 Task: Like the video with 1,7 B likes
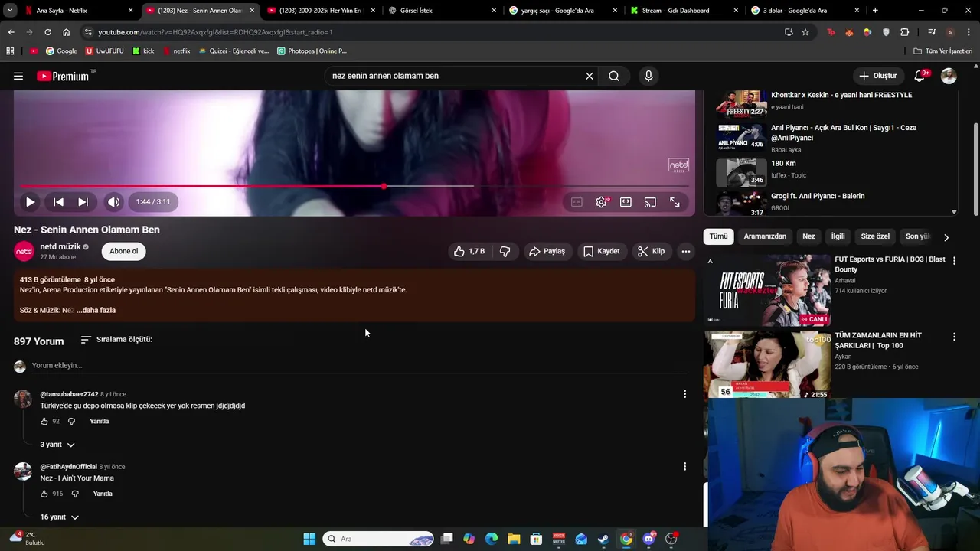(x=469, y=251)
